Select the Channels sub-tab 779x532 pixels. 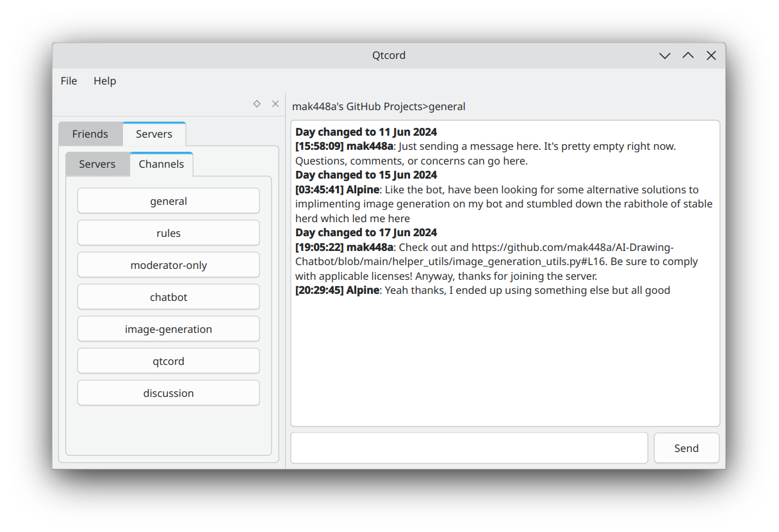161,164
